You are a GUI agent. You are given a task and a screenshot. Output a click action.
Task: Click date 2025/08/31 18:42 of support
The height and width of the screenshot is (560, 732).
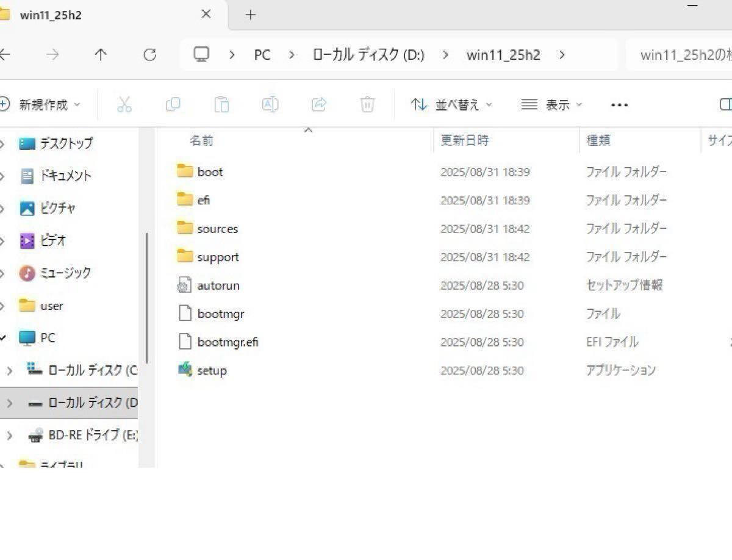point(485,257)
